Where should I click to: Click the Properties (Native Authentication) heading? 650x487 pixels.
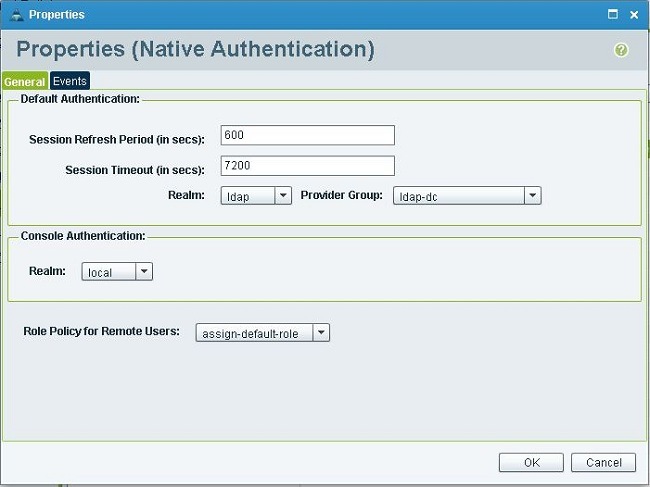tap(196, 49)
